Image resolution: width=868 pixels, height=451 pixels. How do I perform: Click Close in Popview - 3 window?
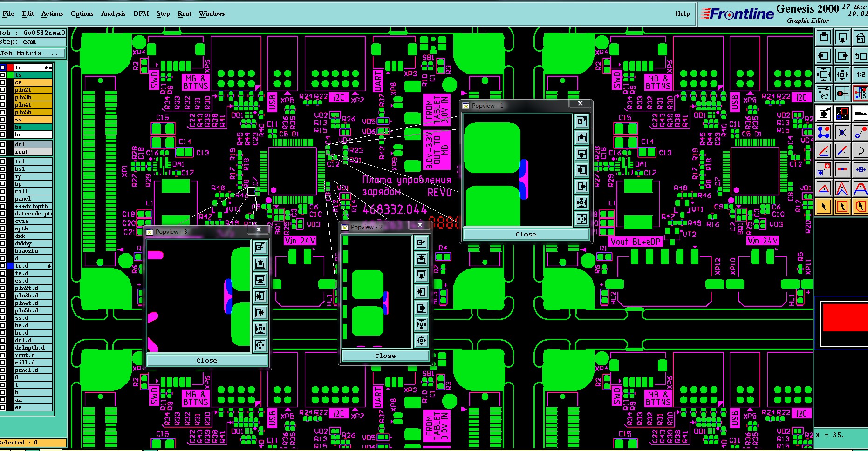[207, 360]
